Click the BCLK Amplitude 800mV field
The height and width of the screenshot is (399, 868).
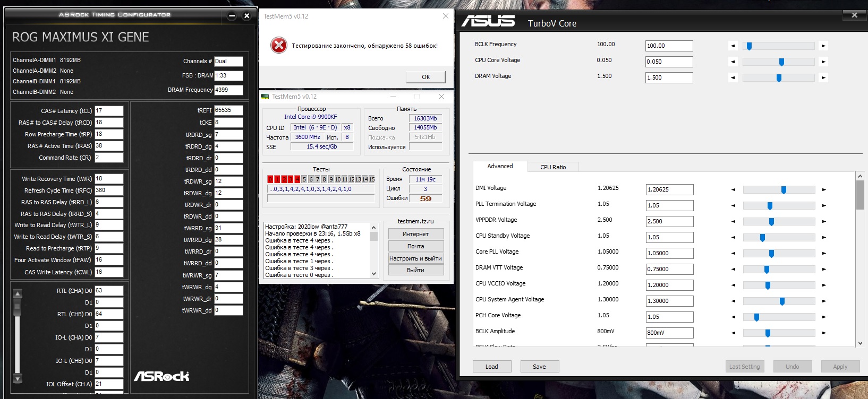coord(670,333)
